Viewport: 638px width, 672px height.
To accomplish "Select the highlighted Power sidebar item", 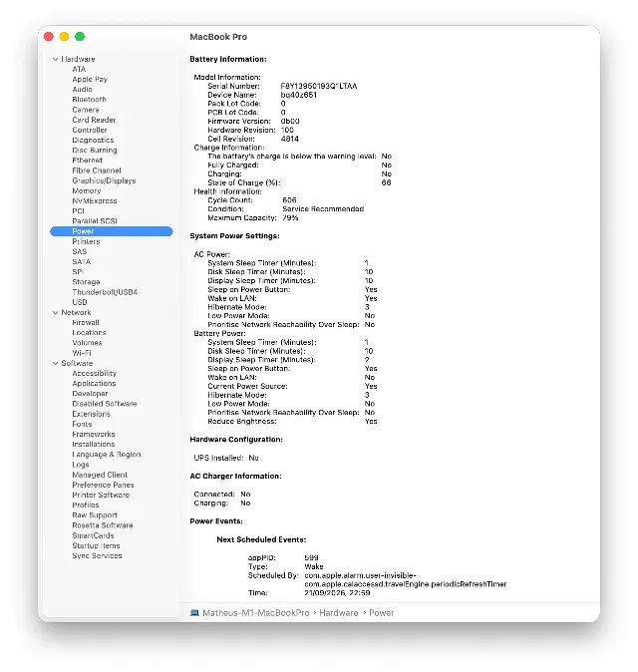I will (x=112, y=231).
